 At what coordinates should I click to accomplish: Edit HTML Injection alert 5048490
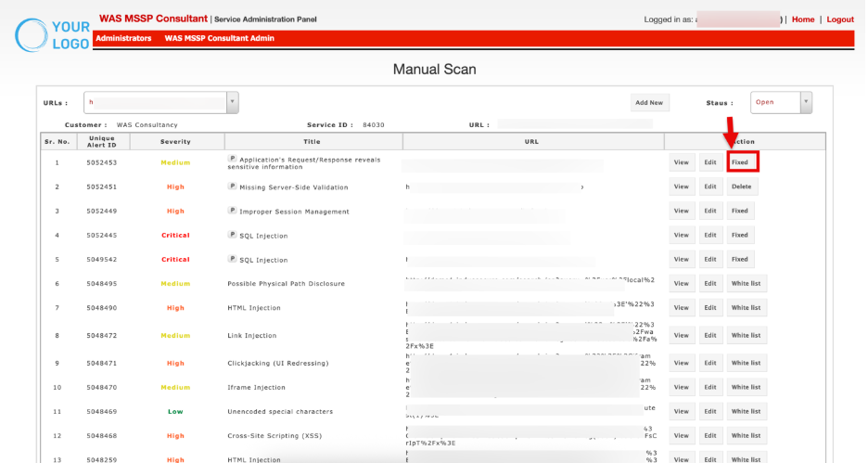tap(710, 307)
